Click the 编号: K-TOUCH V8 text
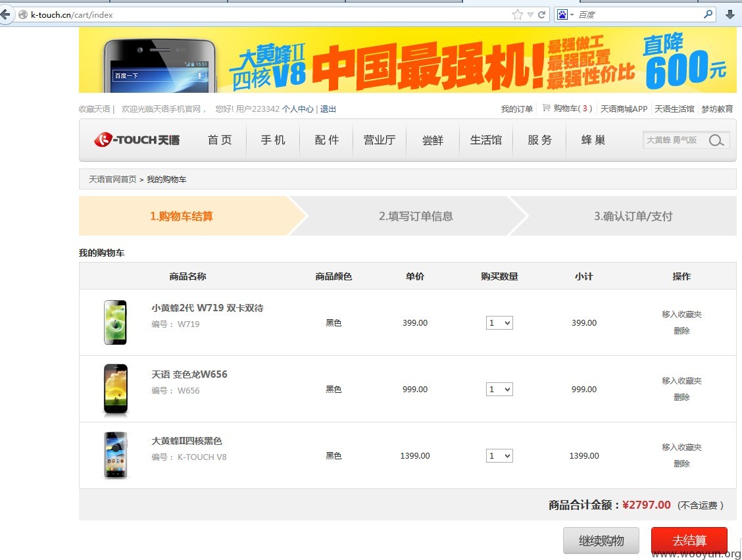 [189, 457]
